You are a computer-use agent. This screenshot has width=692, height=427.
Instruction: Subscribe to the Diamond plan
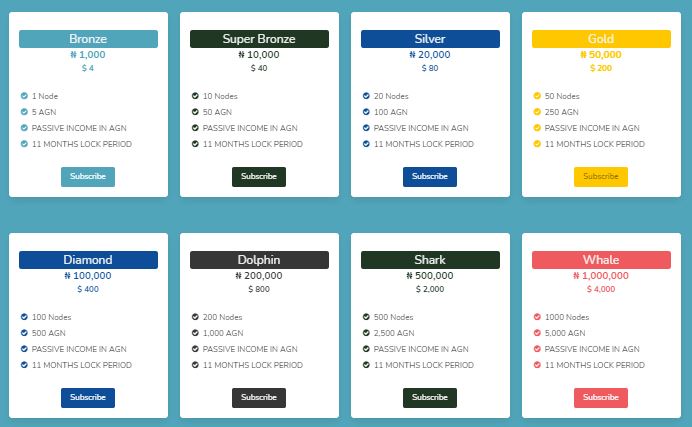88,397
